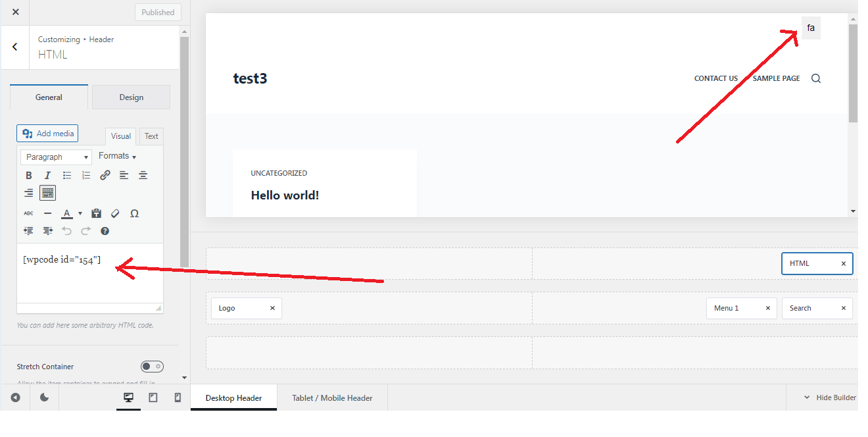This screenshot has width=868, height=437.
Task: Close the Customizer with the X icon
Action: point(16,12)
